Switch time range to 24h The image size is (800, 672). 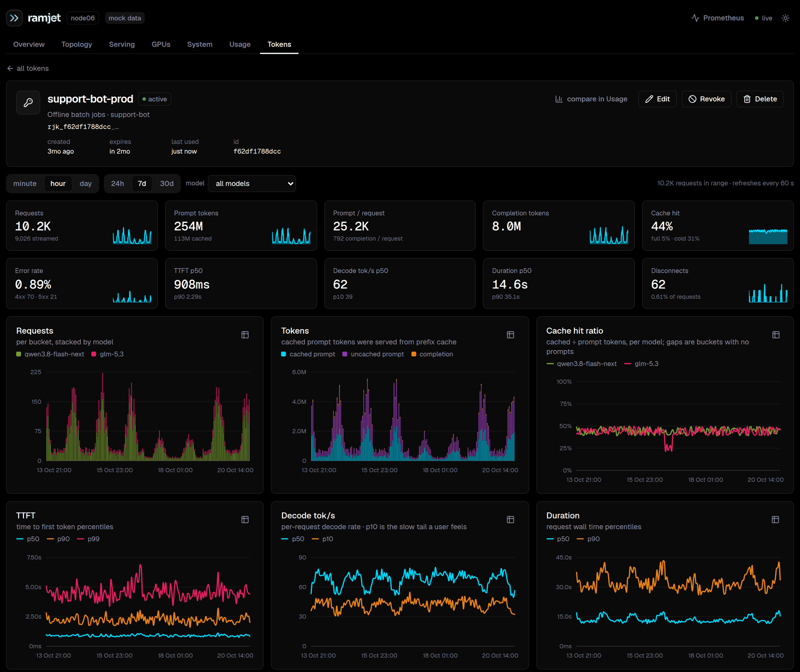click(117, 183)
